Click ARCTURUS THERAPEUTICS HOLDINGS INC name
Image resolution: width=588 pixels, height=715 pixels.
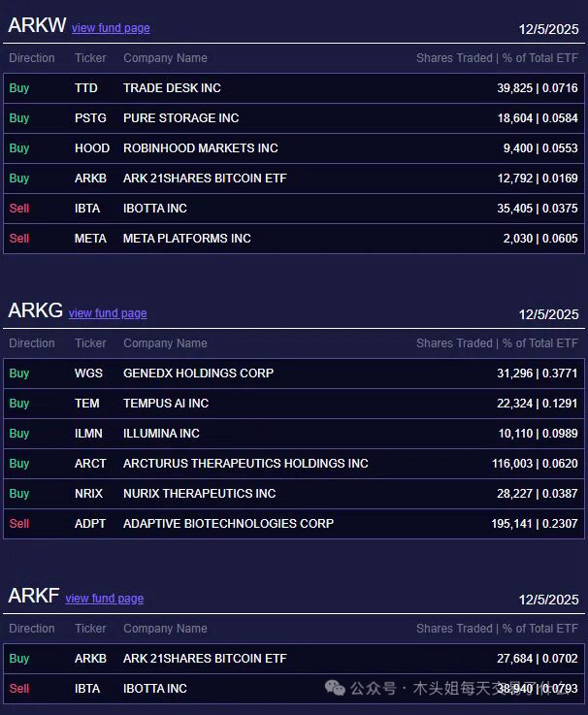pos(245,464)
